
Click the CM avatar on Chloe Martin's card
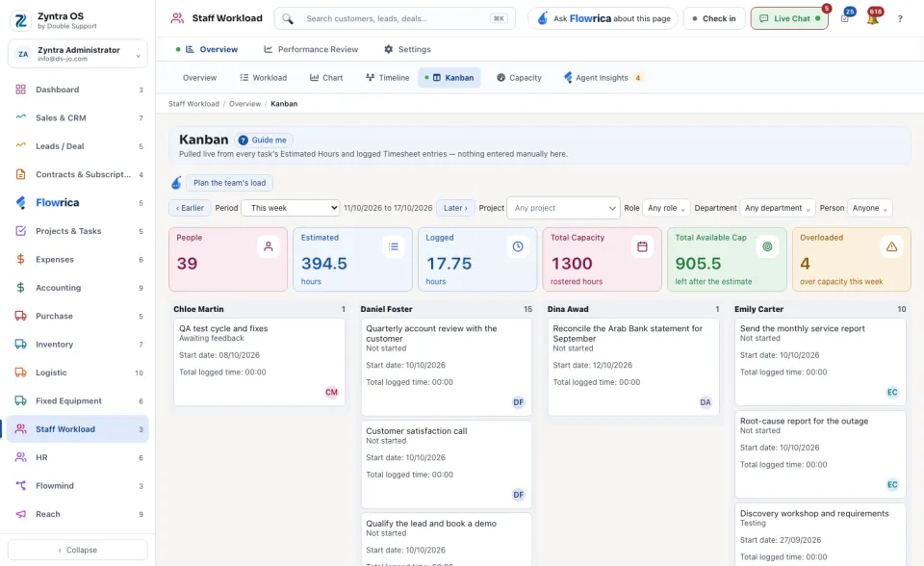click(x=332, y=392)
